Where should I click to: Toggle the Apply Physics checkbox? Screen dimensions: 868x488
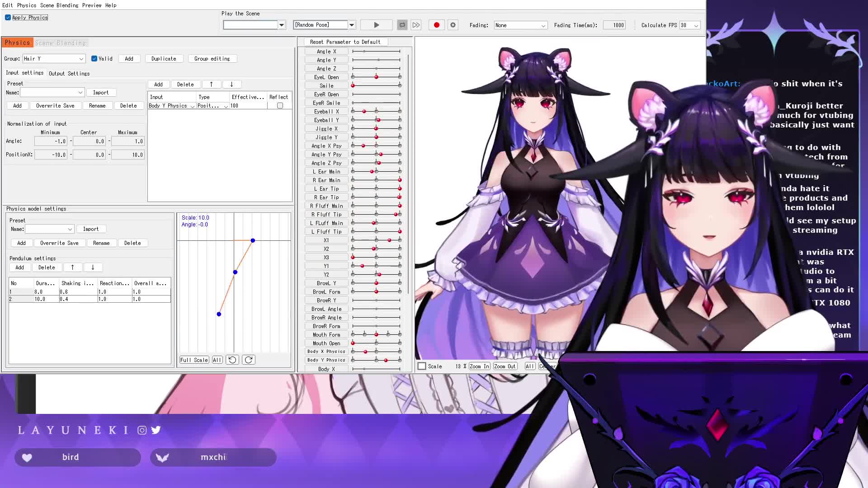tap(8, 18)
